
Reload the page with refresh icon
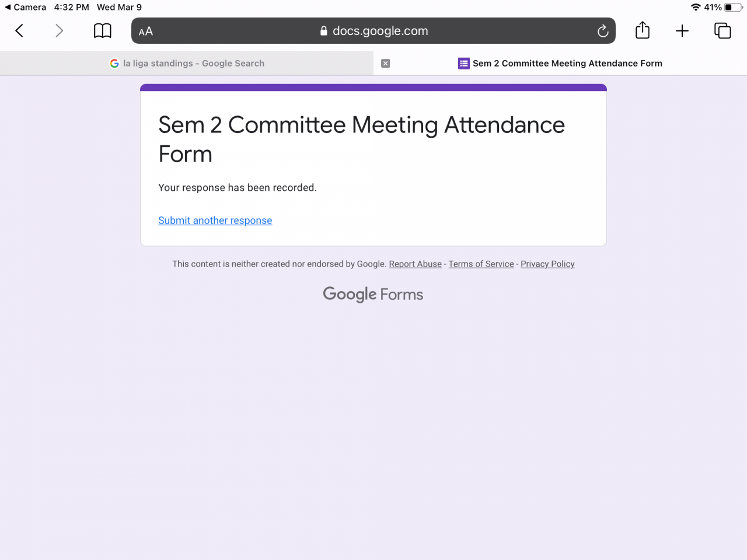[603, 31]
